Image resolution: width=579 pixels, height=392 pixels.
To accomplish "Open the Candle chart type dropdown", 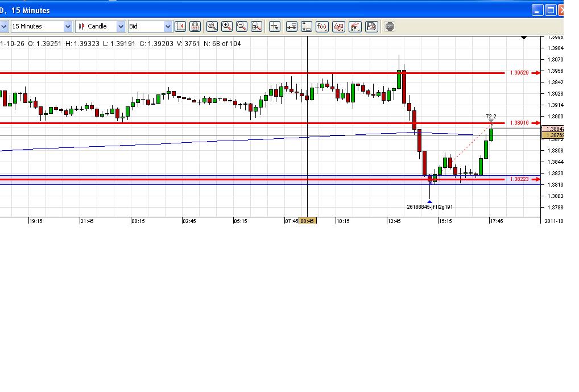I will (x=121, y=26).
